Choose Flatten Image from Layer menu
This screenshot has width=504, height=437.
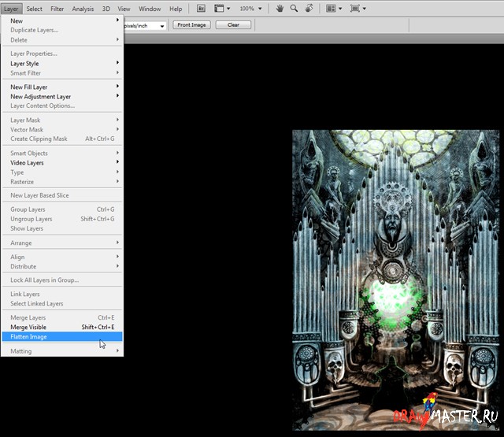coord(62,337)
